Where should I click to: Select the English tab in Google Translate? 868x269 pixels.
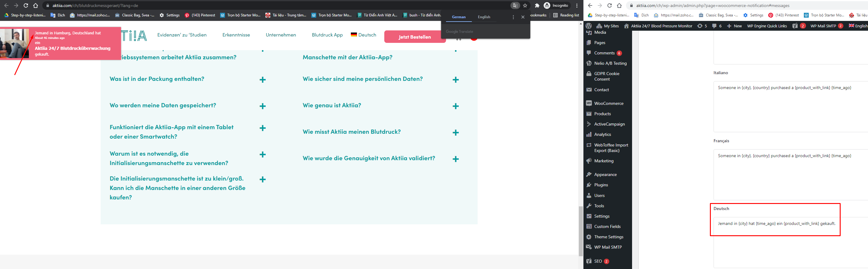[484, 17]
